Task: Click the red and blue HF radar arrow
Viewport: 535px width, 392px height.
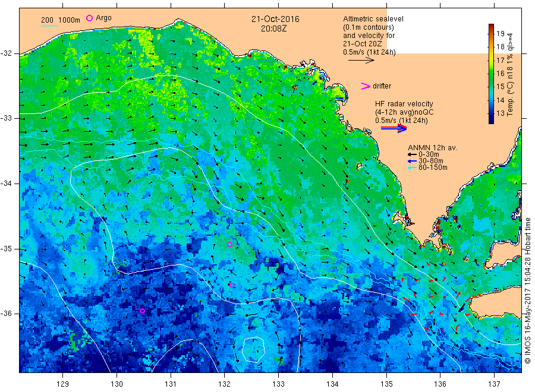Action: point(394,128)
